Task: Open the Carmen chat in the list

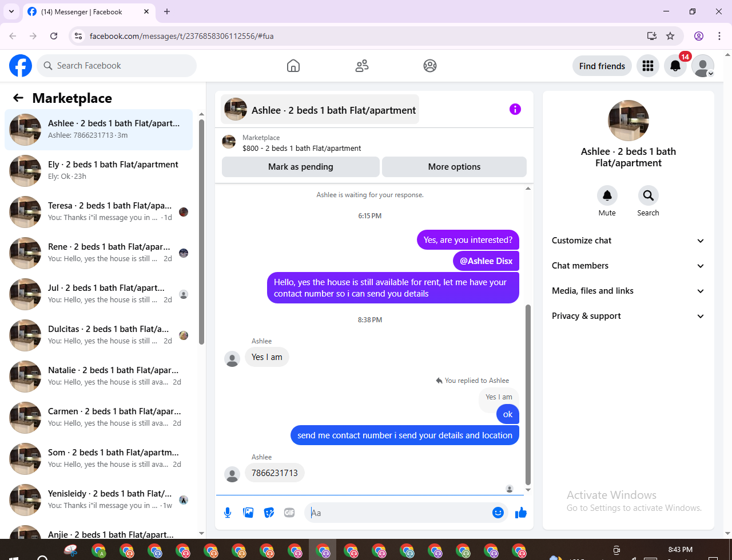Action: pyautogui.click(x=98, y=418)
